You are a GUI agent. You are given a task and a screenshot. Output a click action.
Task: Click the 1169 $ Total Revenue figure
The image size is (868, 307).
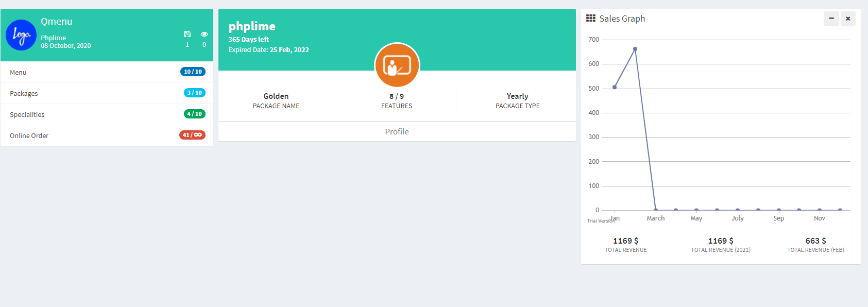click(626, 241)
